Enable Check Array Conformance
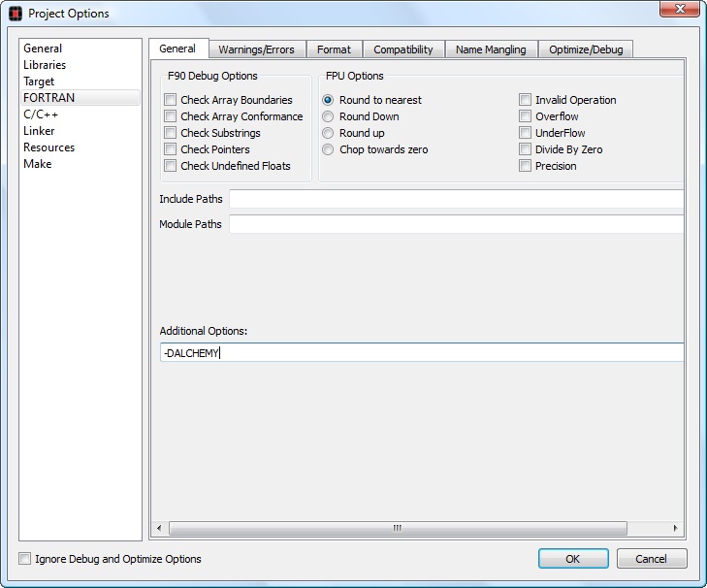This screenshot has width=707, height=588. (170, 116)
